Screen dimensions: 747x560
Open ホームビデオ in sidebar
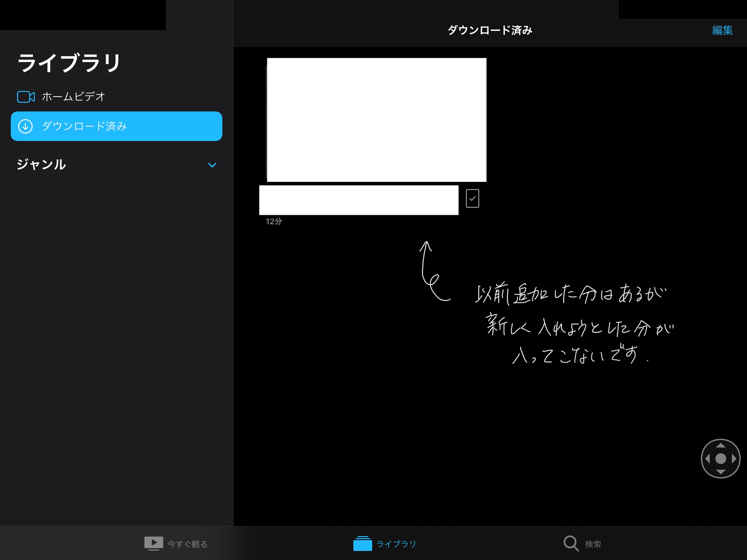pyautogui.click(x=73, y=97)
